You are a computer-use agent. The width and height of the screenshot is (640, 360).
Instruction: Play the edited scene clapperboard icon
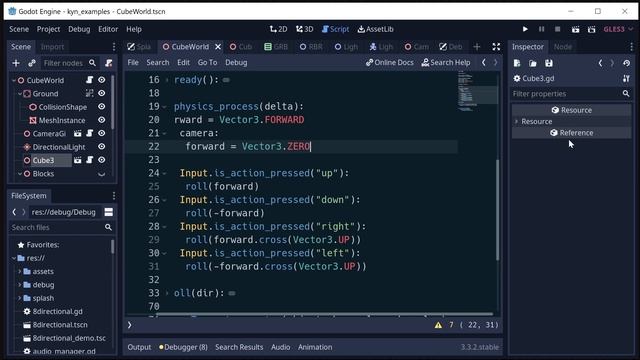tap(575, 29)
